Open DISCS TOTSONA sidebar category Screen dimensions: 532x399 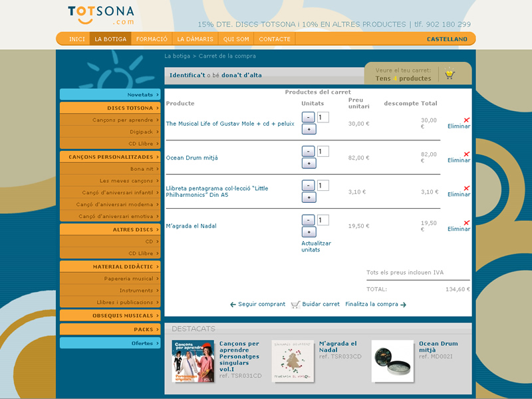point(110,108)
